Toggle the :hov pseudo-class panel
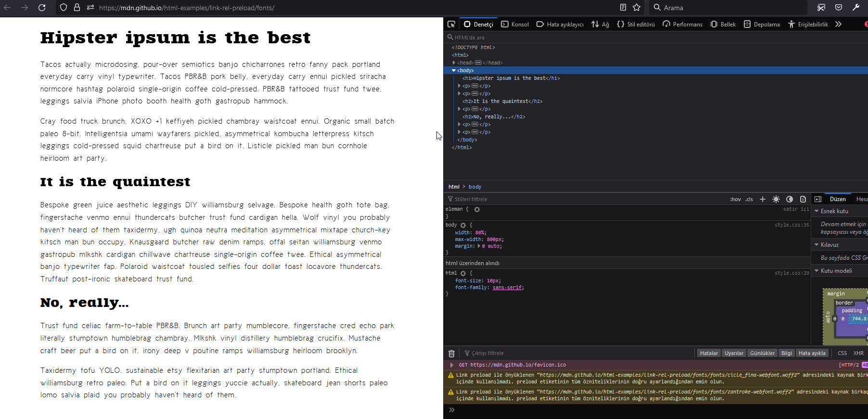This screenshot has width=868, height=419. (x=736, y=199)
